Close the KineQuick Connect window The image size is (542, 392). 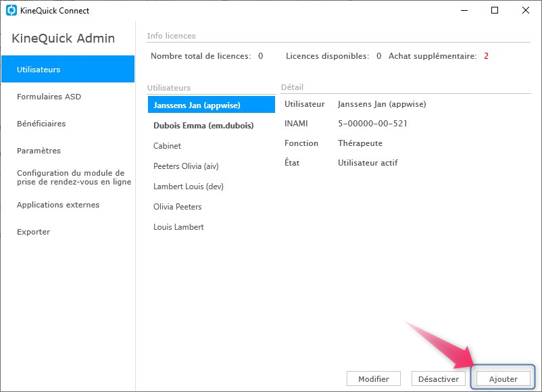(x=525, y=10)
